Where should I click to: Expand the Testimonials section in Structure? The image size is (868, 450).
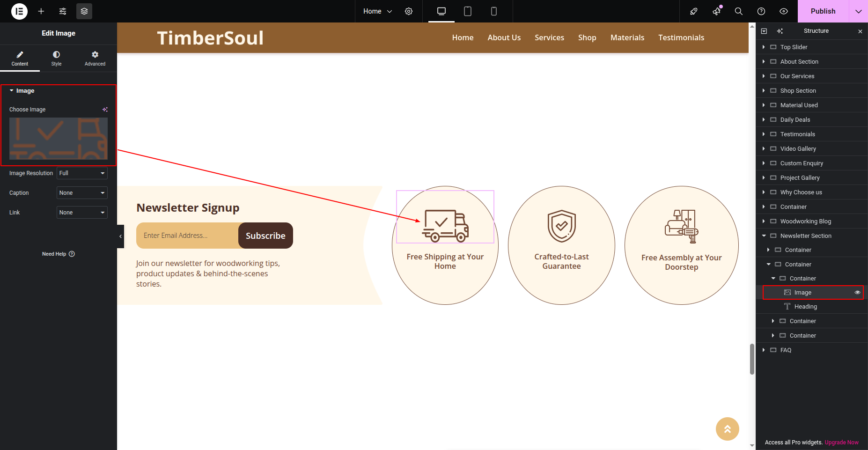click(764, 134)
